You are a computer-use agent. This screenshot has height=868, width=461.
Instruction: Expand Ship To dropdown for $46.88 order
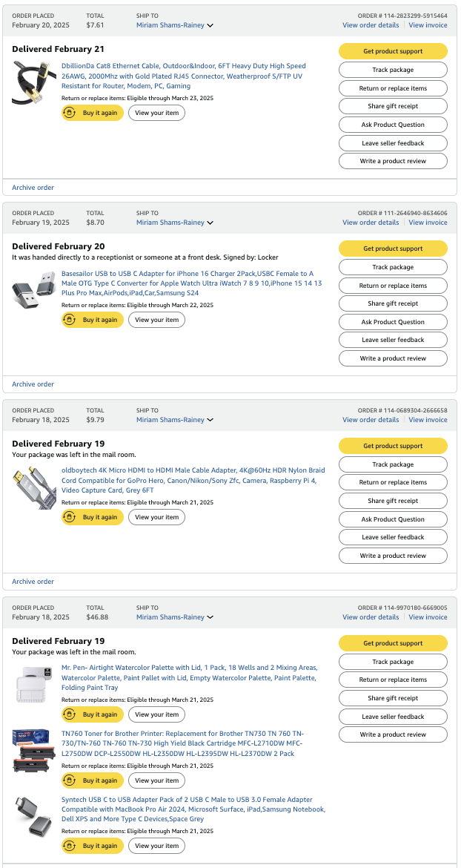tap(175, 617)
